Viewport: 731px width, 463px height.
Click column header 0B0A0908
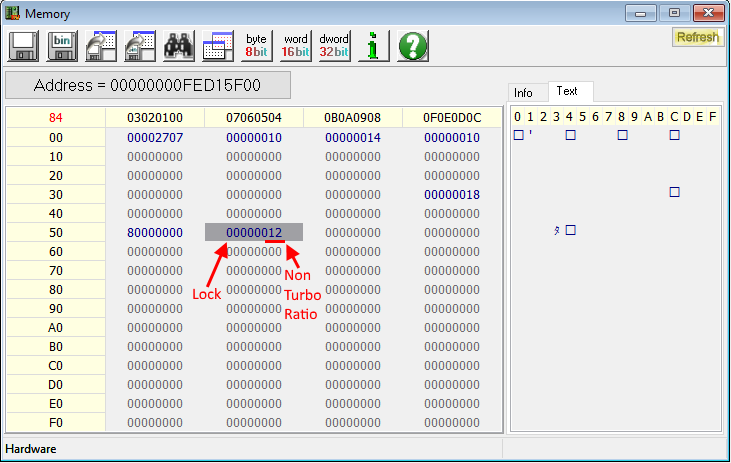pyautogui.click(x=353, y=118)
